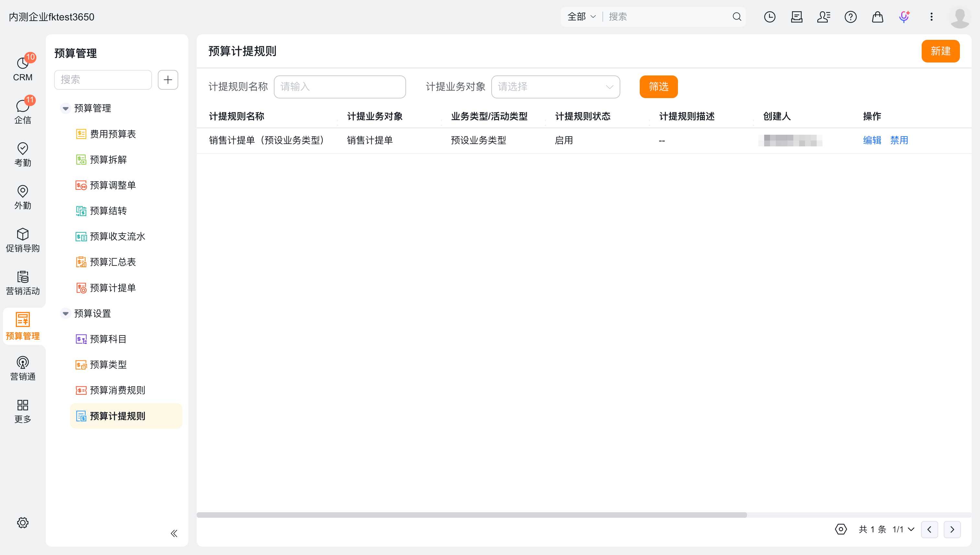The image size is (980, 555).
Task: Focus the 计提规则名称 input field
Action: coord(340,87)
